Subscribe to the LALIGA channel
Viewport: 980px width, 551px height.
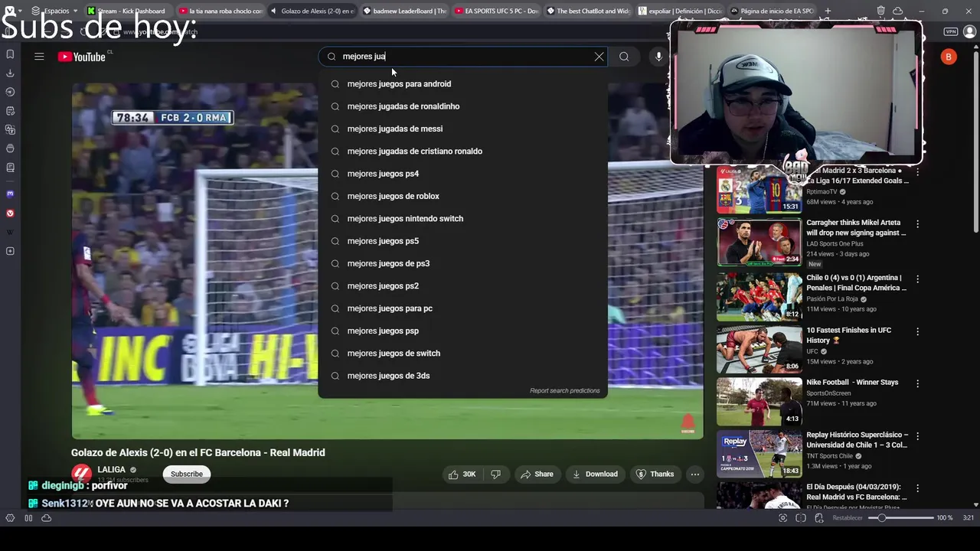186,474
